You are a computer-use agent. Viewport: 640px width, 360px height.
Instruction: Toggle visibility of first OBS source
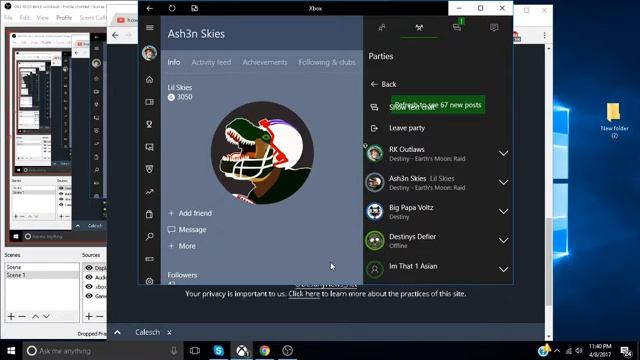tap(89, 267)
